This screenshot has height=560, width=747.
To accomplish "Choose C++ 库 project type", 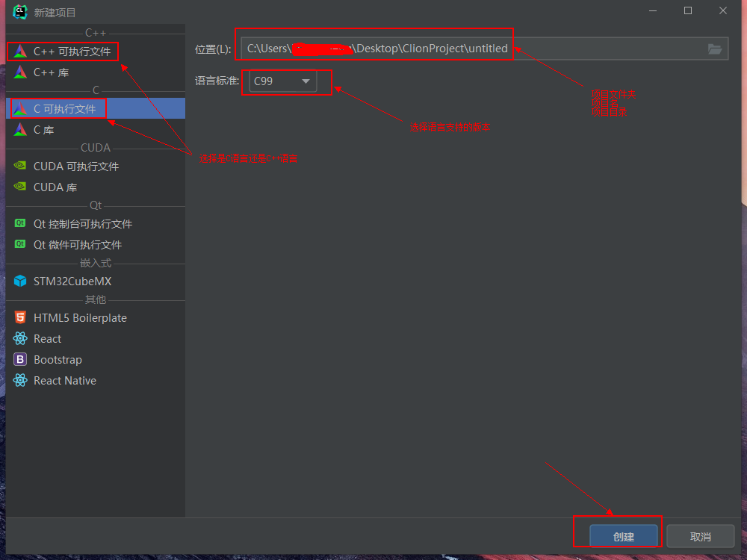I will pos(96,72).
